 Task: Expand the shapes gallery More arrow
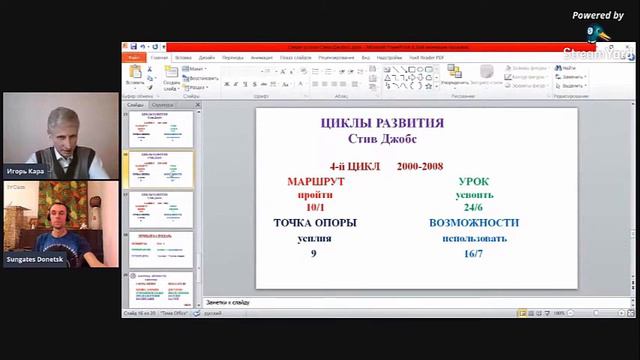pyautogui.click(x=437, y=86)
